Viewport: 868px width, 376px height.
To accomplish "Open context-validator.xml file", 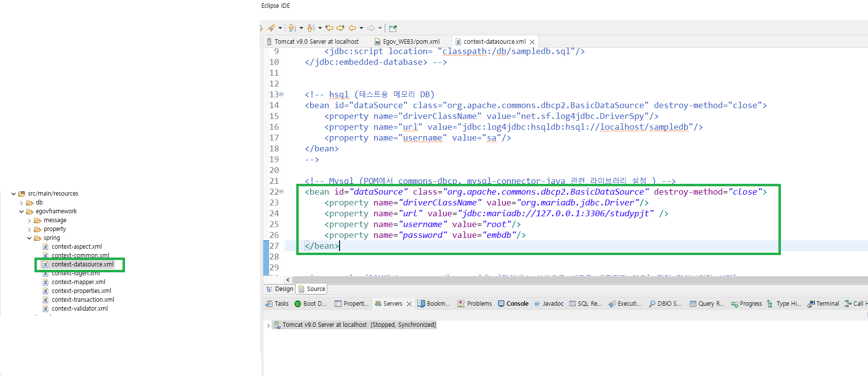I will coord(75,309).
